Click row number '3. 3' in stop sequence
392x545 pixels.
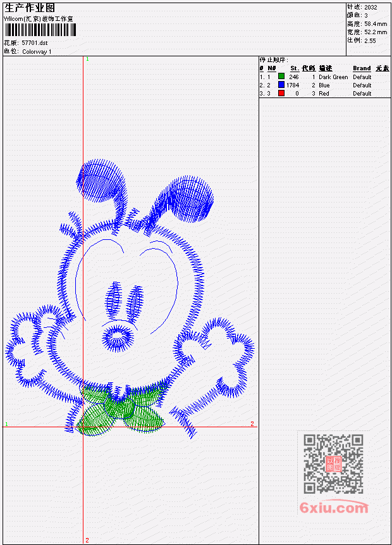point(265,94)
